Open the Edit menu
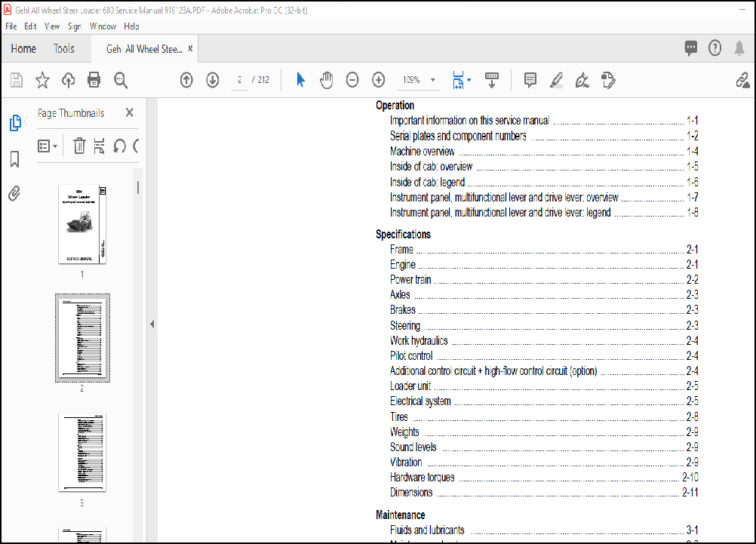Image resolution: width=756 pixels, height=544 pixels. 30,26
